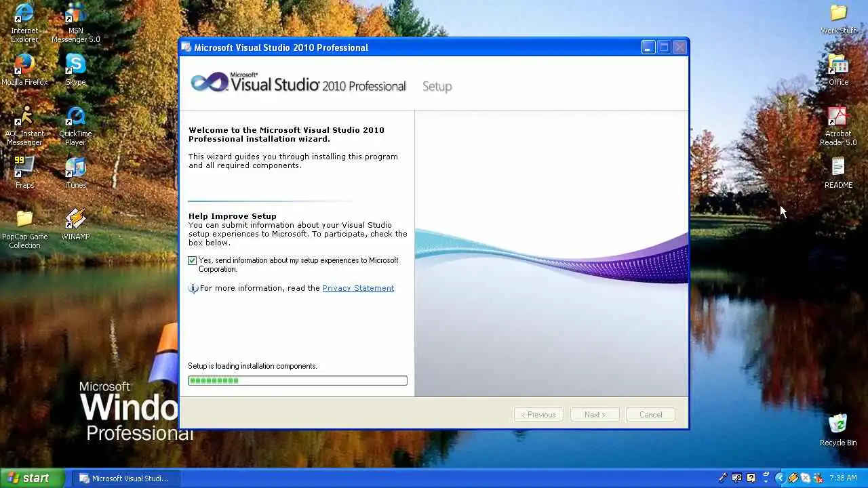Select the AOL Instant Messenger icon

[x=24, y=126]
